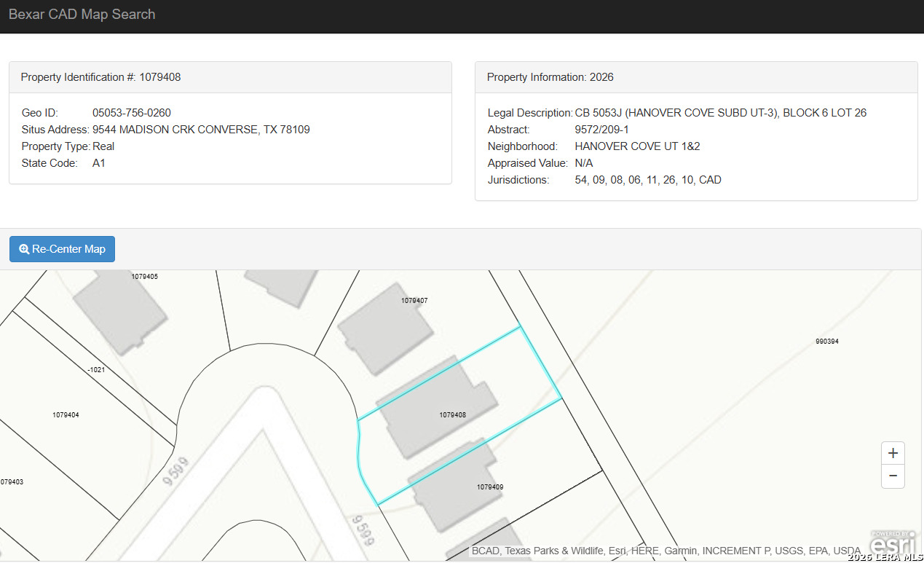This screenshot has width=924, height=563.
Task: Click the narrow parcel labeled -1021
Action: point(96,370)
